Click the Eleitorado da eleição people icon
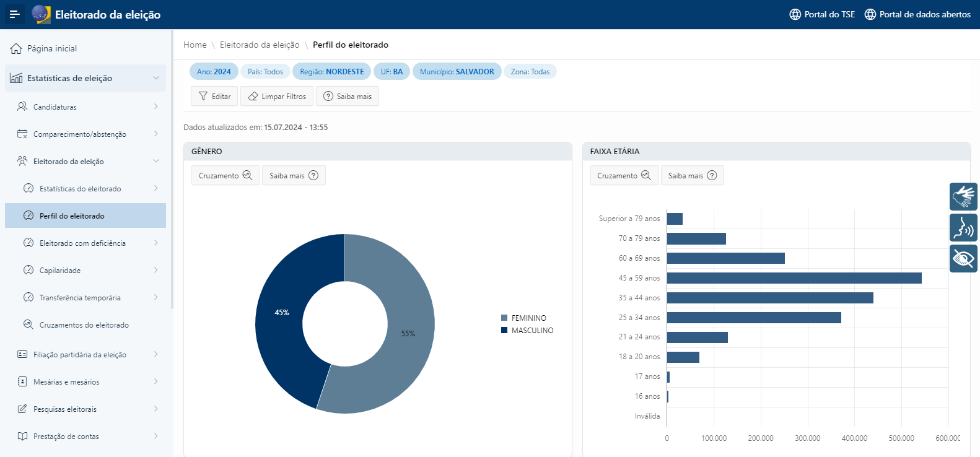Image resolution: width=980 pixels, height=457 pixels. point(22,161)
